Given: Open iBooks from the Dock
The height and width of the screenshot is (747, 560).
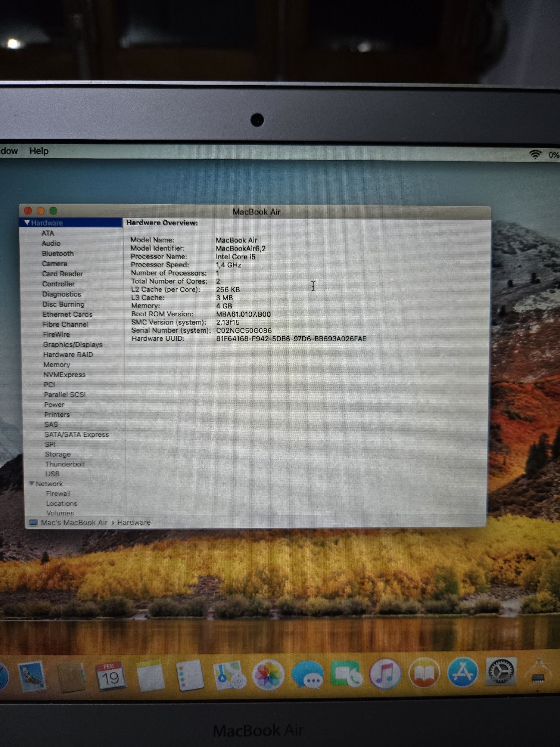Looking at the screenshot, I should [x=424, y=673].
